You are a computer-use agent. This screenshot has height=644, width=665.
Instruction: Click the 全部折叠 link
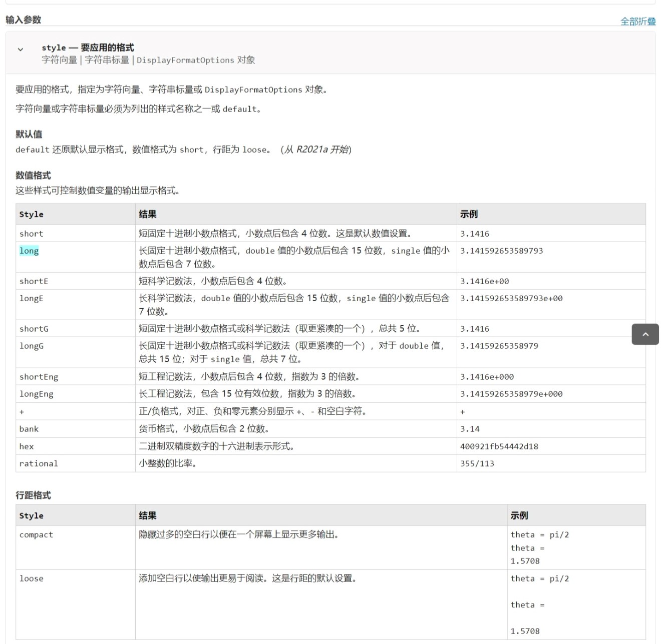click(x=637, y=22)
